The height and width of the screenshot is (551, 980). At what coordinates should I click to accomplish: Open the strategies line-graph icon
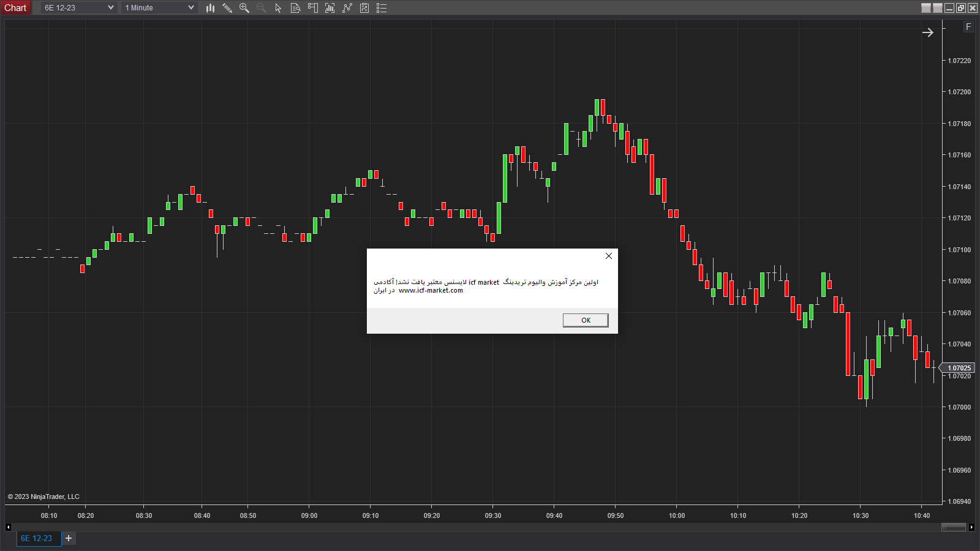pos(347,8)
